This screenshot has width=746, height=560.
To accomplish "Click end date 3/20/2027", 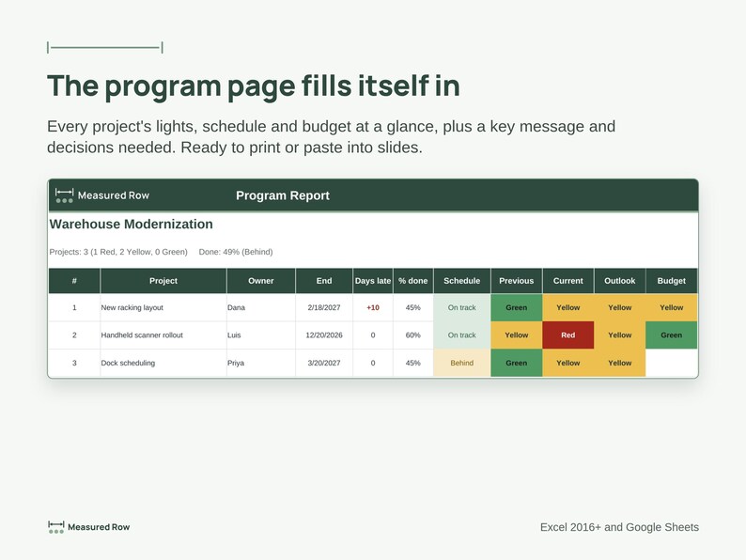I will tap(324, 363).
